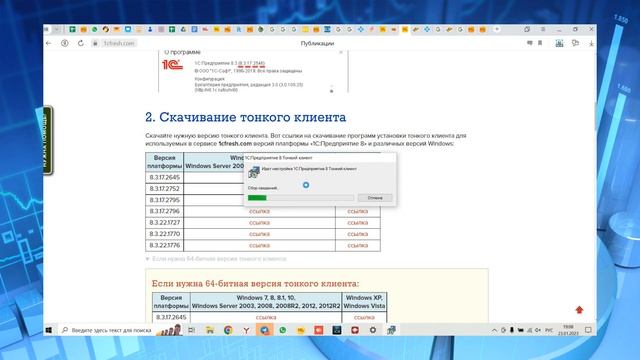Collapse the Если нужна 64-битная версия expander
Viewport: 640px width, 360px height.
(216, 259)
